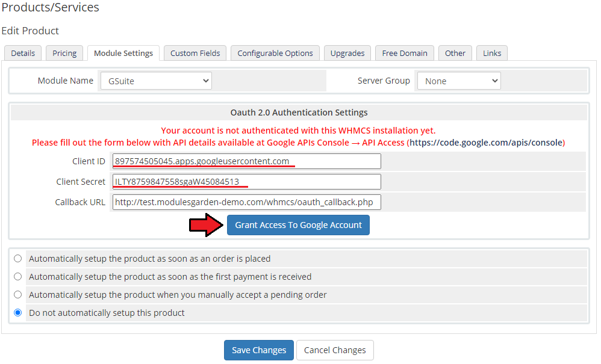Viewport: 601px width, 364px height.
Task: Click the Save Changes button
Action: pos(259,350)
